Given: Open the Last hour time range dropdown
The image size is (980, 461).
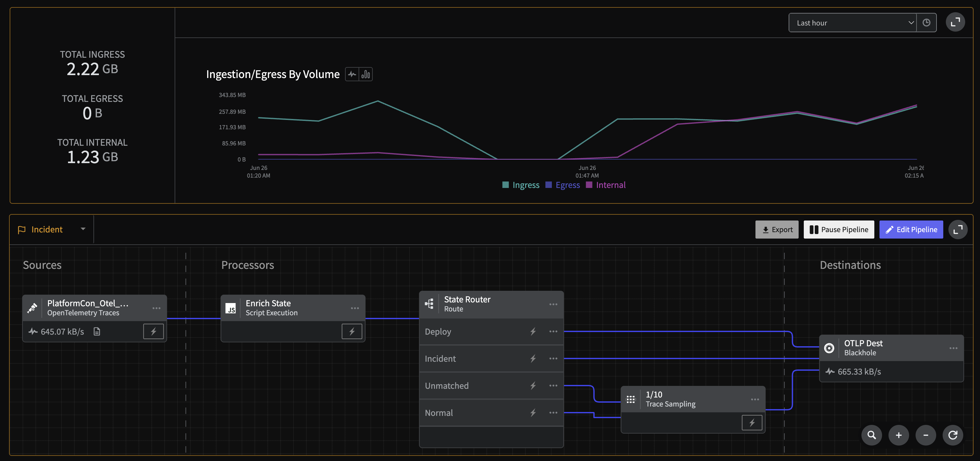Looking at the screenshot, I should click(852, 23).
